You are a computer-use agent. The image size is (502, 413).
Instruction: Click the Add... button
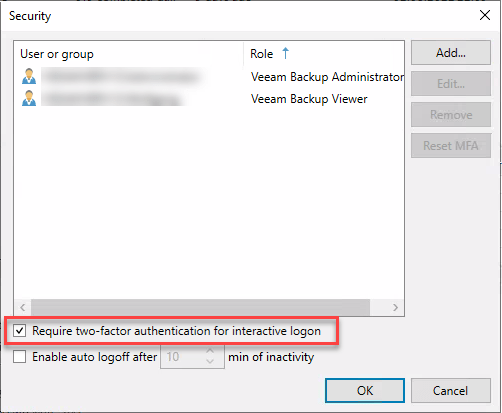pos(451,53)
